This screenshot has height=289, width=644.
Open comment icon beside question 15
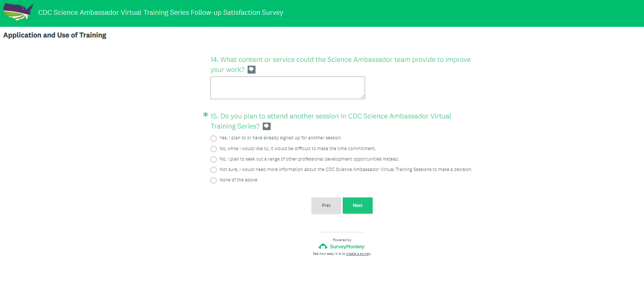pyautogui.click(x=267, y=126)
